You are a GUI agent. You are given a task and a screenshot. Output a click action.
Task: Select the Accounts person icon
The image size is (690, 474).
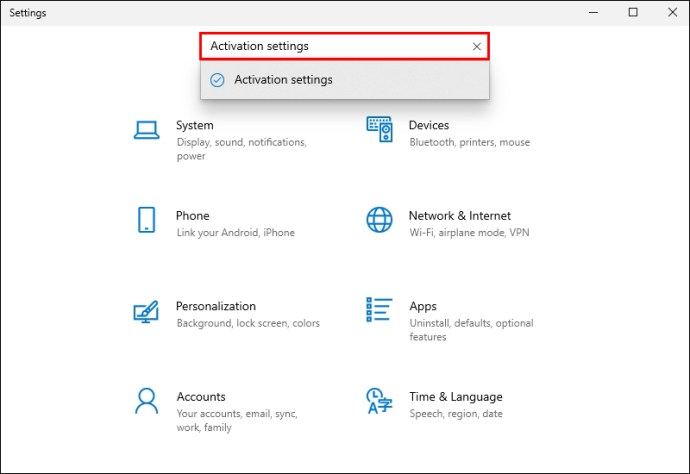[x=147, y=401]
